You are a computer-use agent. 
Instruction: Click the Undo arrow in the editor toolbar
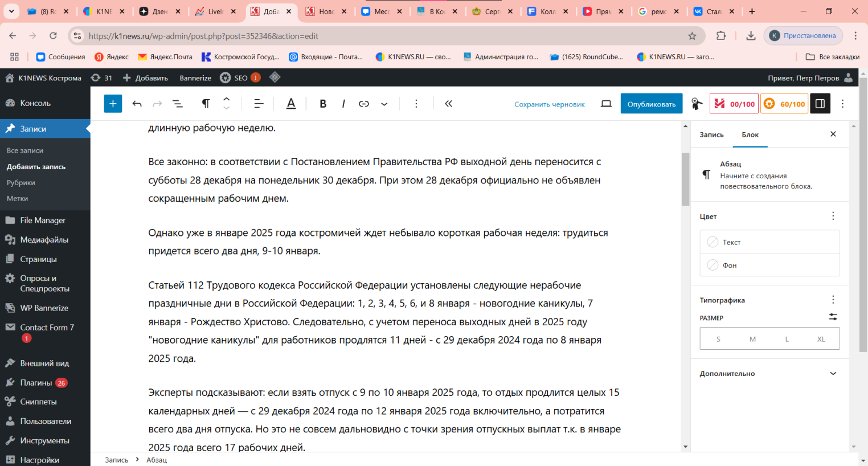point(137,104)
